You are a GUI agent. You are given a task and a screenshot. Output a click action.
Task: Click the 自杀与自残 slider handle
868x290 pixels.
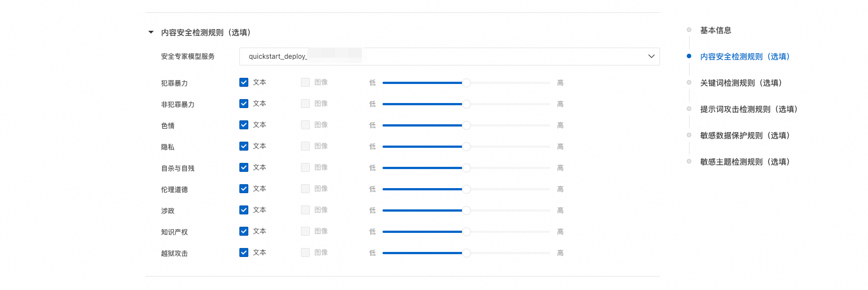[466, 168]
